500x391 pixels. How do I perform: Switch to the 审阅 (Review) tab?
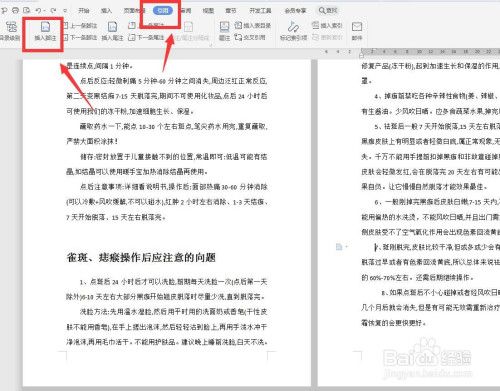(x=186, y=11)
